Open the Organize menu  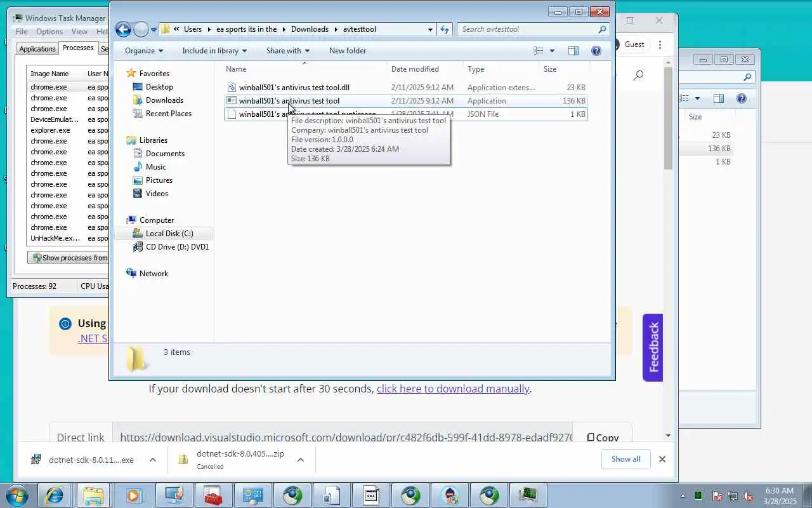click(x=144, y=51)
